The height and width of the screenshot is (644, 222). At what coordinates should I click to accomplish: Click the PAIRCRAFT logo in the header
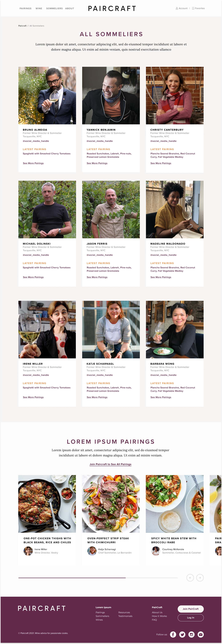point(112,9)
